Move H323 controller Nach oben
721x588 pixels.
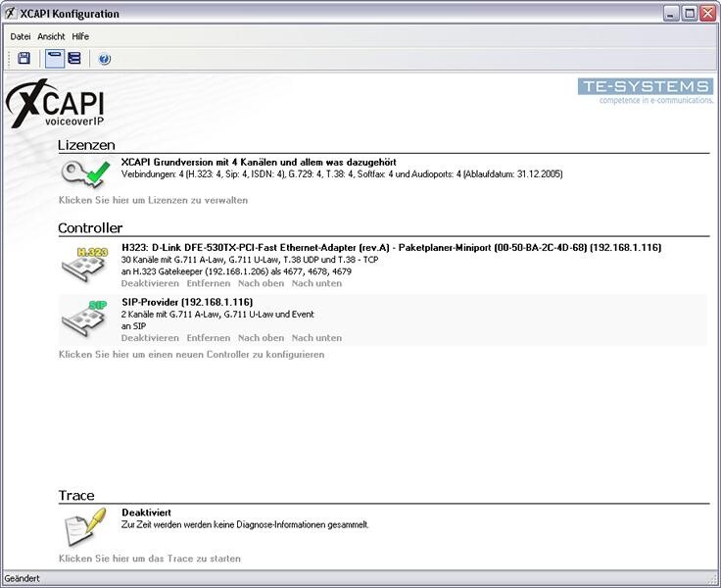pyautogui.click(x=261, y=283)
